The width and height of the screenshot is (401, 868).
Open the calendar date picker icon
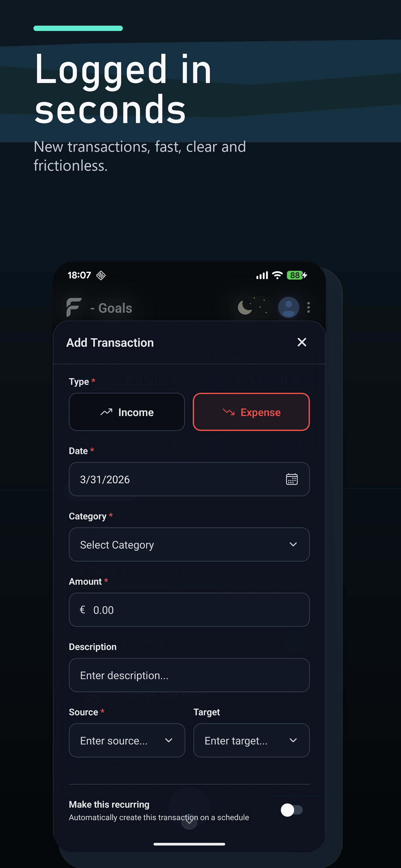(292, 479)
